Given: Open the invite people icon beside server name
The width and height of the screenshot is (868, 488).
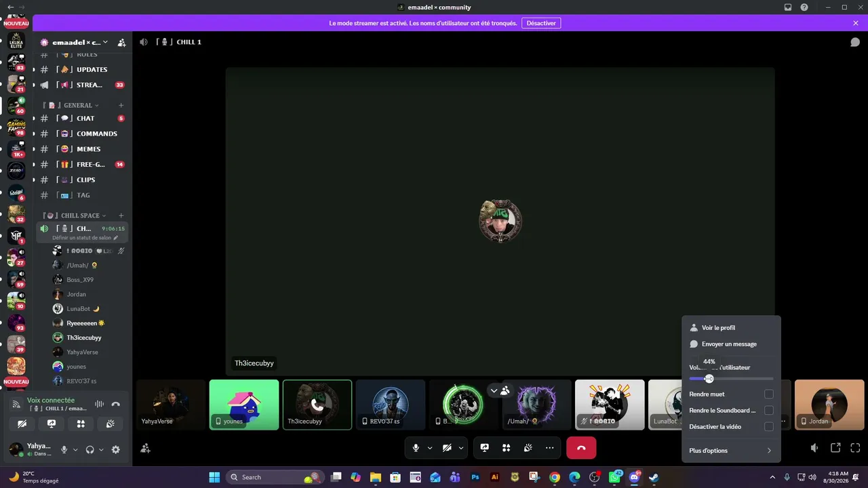Looking at the screenshot, I should [121, 42].
